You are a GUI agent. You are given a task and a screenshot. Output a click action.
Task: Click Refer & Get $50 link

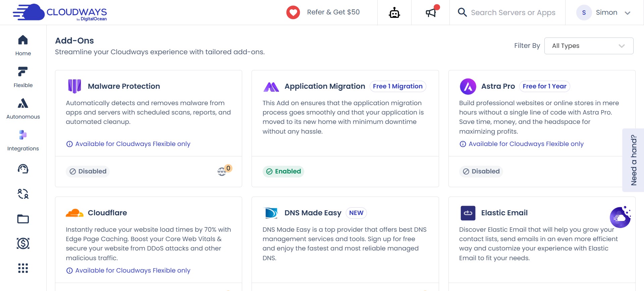(x=333, y=12)
